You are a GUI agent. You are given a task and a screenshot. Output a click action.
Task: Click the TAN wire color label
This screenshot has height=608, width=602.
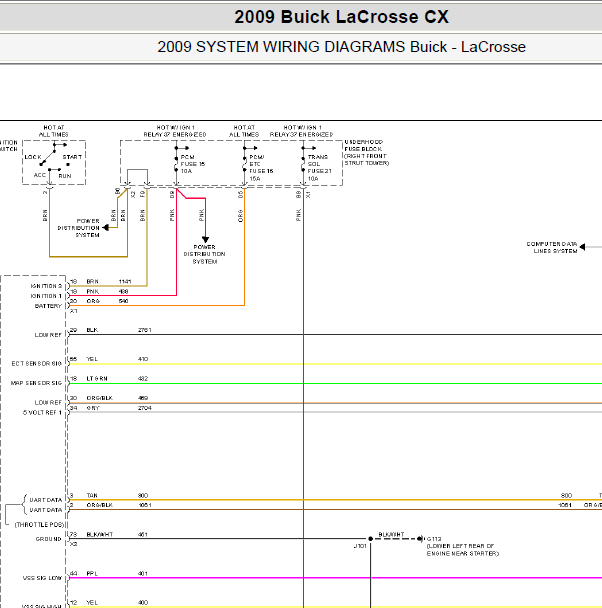point(92,496)
